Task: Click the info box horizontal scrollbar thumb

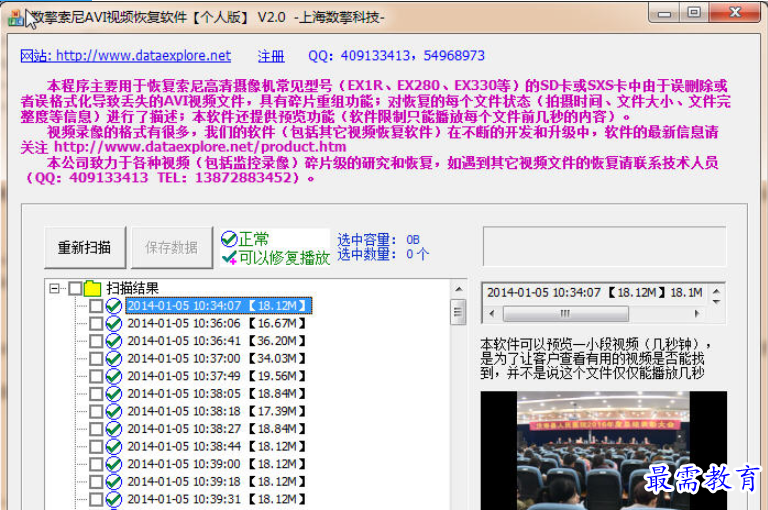Action: pos(566,314)
